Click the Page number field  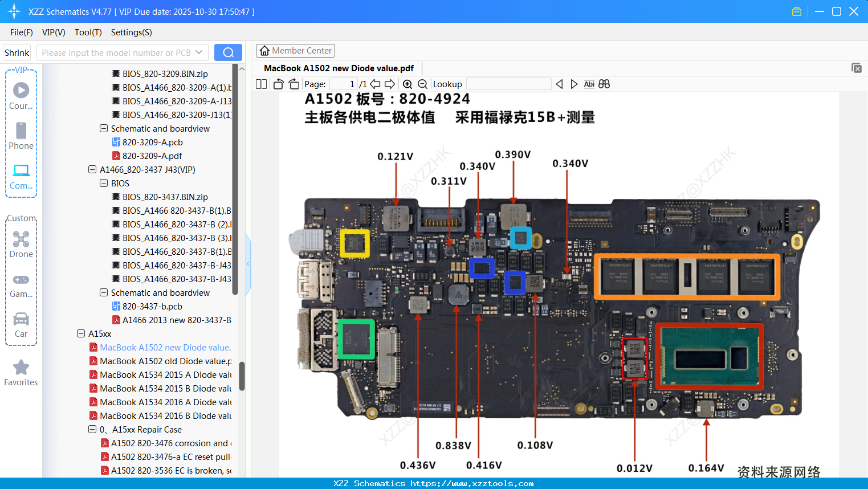343,84
